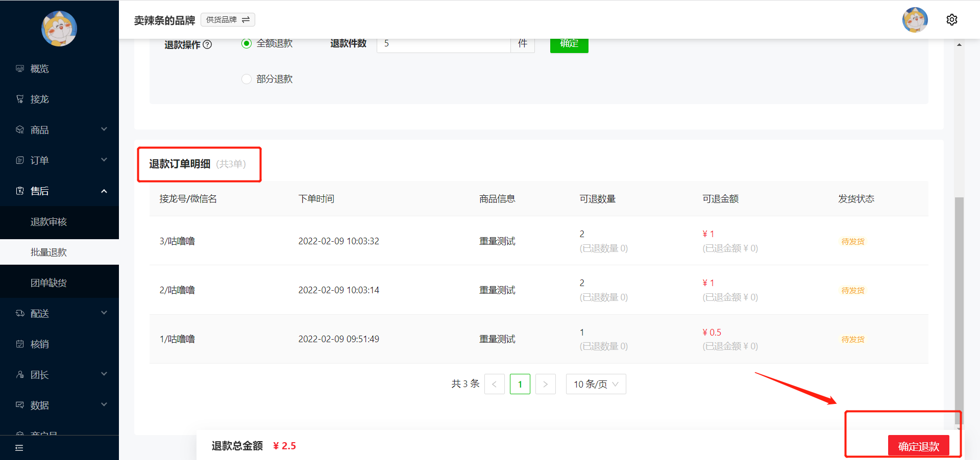The width and height of the screenshot is (980, 460).
Task: Click the 接龙 sidebar icon
Action: point(20,99)
